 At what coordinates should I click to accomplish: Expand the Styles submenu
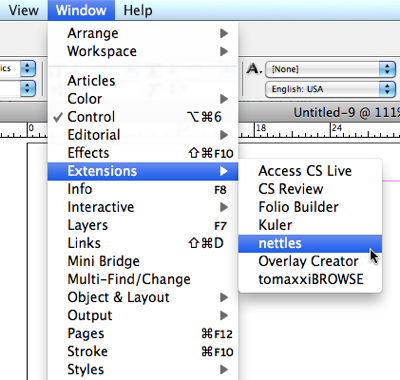143,369
